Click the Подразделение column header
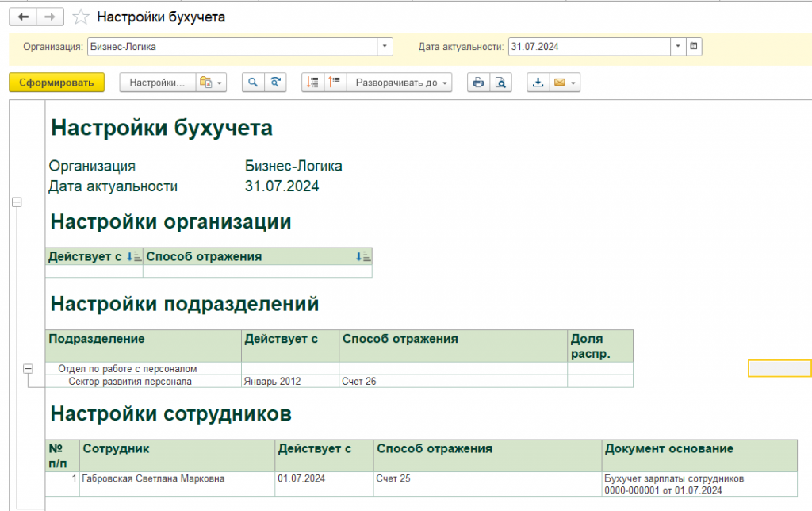 click(x=143, y=346)
